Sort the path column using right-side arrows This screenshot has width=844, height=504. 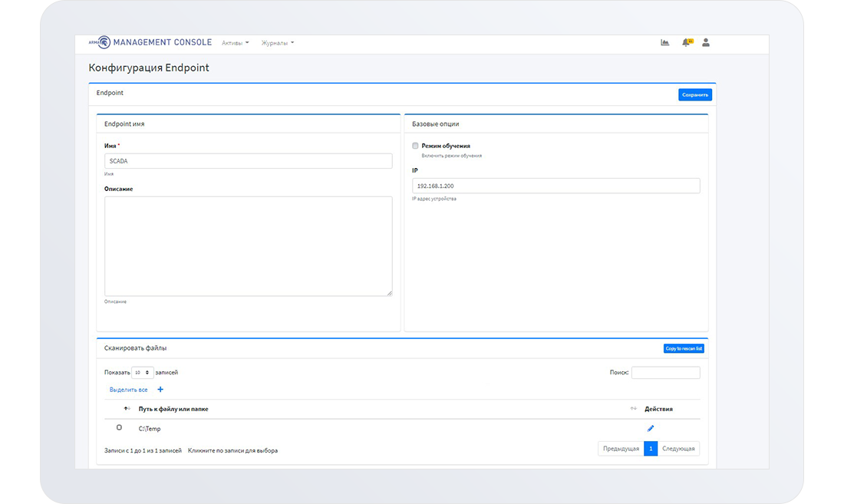click(634, 409)
